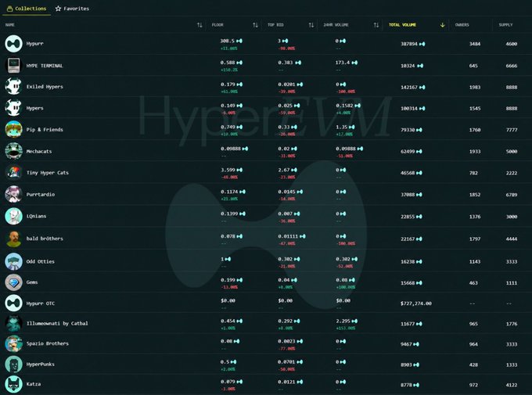Click Gems supply value 1111
Screen dimensions: 532x395
click(x=512, y=282)
